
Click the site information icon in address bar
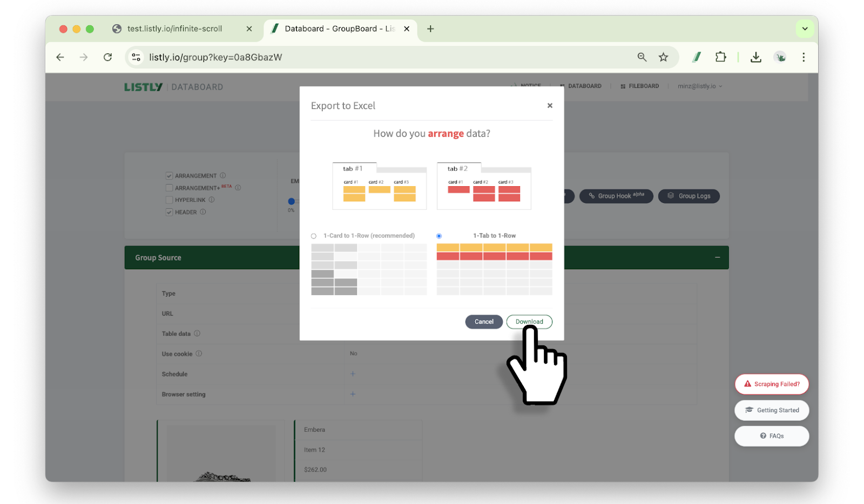136,57
